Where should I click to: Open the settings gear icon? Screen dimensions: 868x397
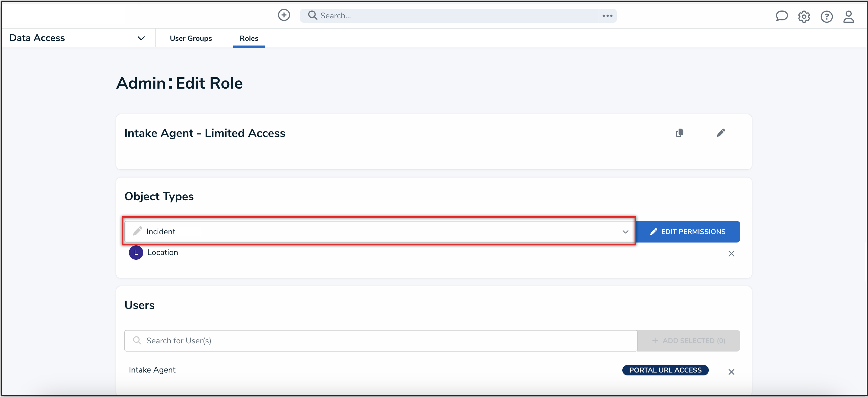coord(804,16)
